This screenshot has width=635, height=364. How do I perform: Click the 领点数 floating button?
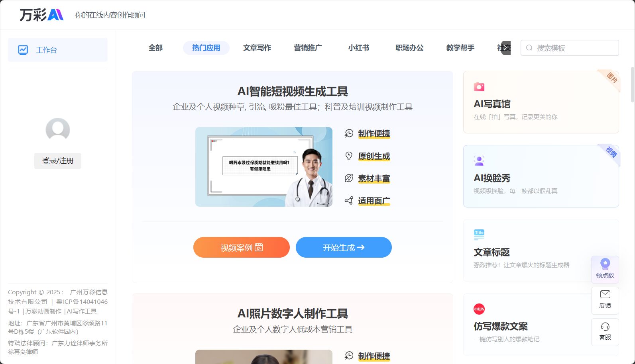(x=605, y=269)
